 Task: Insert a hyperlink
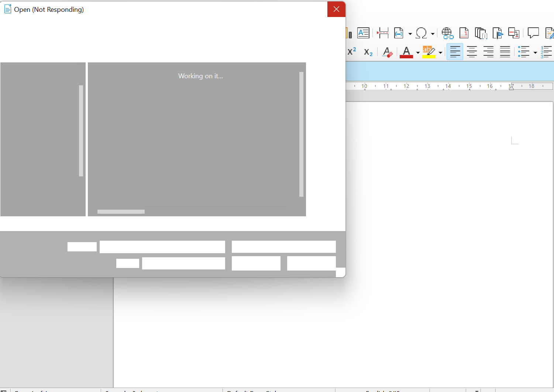tap(447, 33)
